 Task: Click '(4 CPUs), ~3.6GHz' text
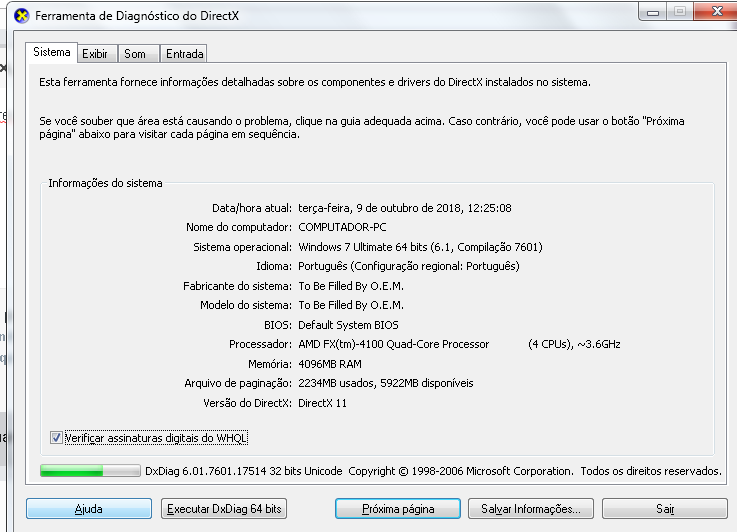tap(574, 344)
